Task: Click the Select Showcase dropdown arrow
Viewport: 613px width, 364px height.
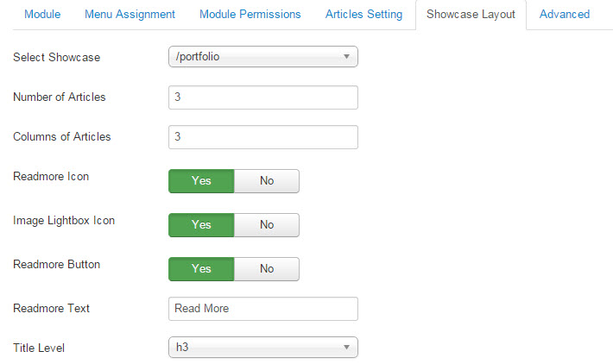Action: (x=346, y=57)
